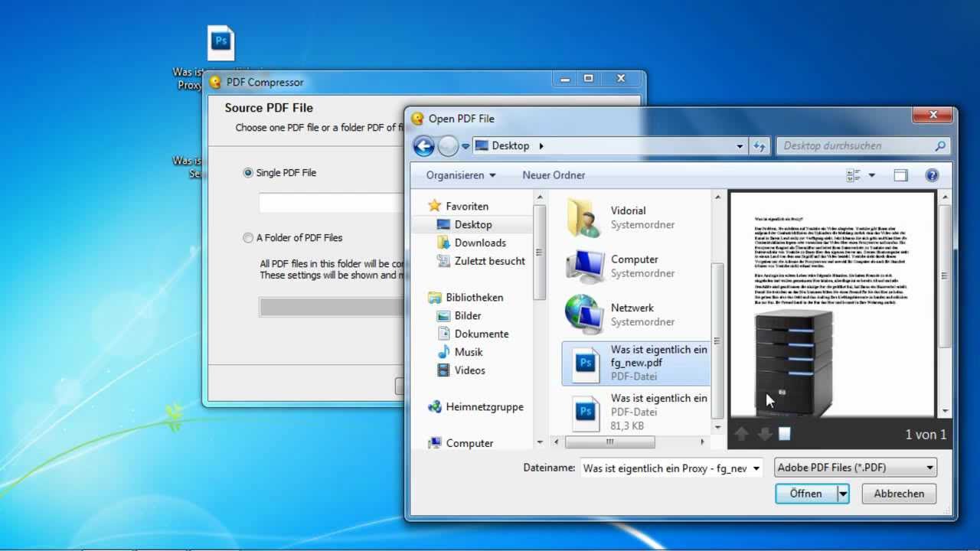Image resolution: width=980 pixels, height=551 pixels.
Task: Click the search magnifier icon
Action: click(x=941, y=145)
